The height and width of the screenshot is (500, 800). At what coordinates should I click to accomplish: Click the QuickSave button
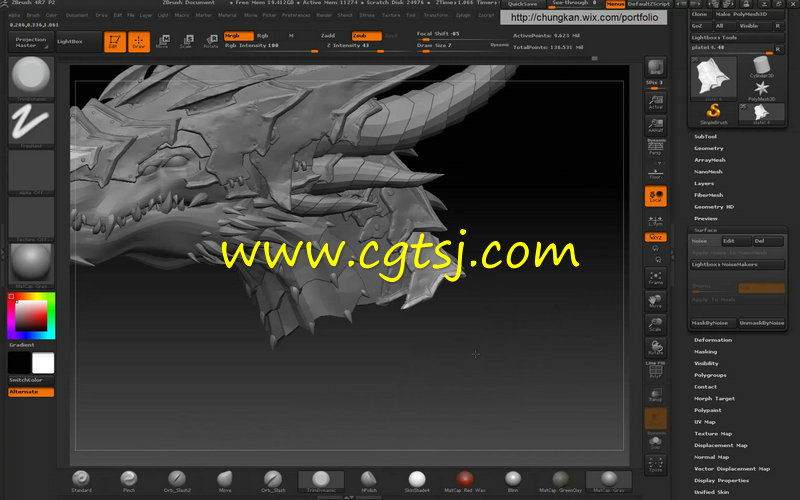pos(522,4)
